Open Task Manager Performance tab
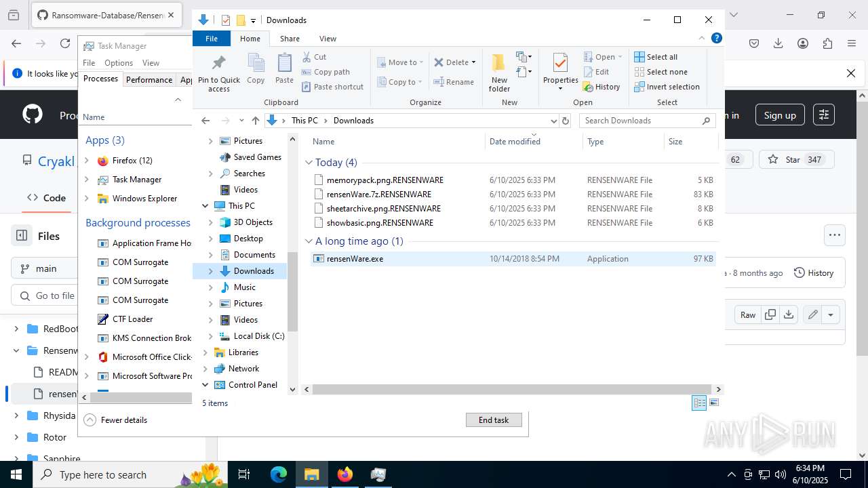This screenshot has height=488, width=868. click(x=149, y=79)
